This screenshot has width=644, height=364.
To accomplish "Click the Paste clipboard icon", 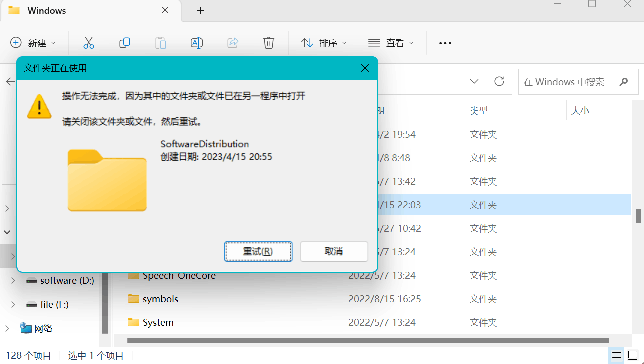I will (x=161, y=43).
